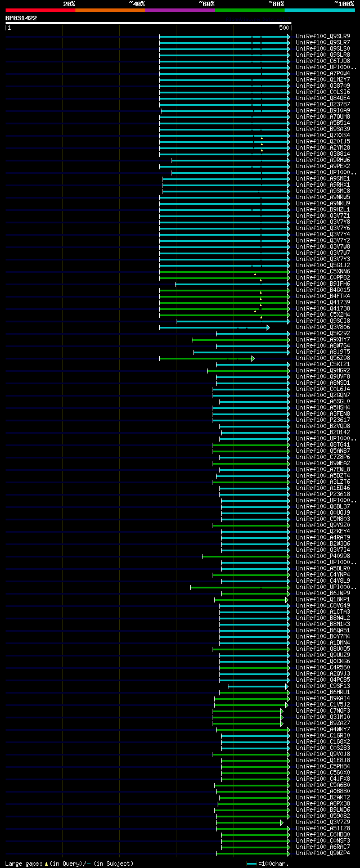Click the BP031422 query name

(21, 18)
